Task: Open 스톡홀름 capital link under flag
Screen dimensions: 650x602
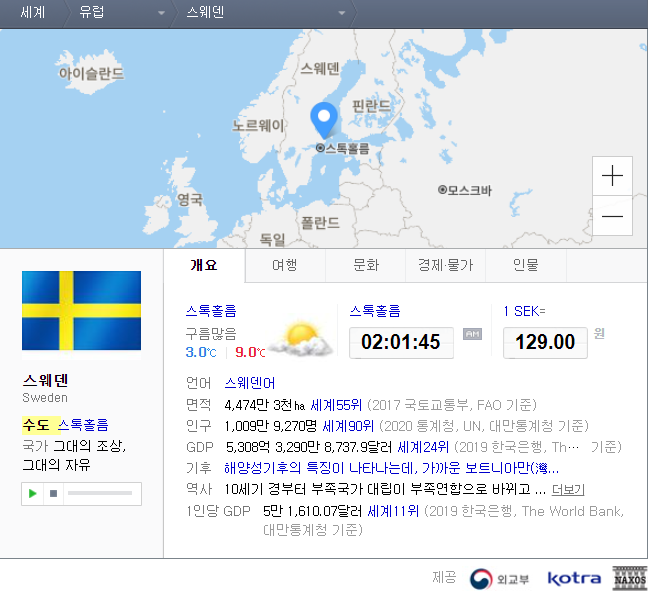Action: point(83,425)
